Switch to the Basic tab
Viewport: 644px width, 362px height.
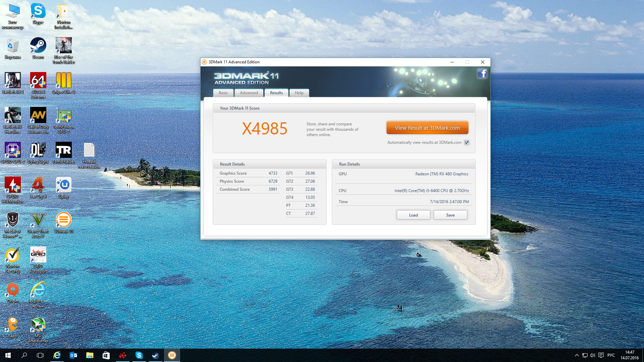tap(223, 93)
